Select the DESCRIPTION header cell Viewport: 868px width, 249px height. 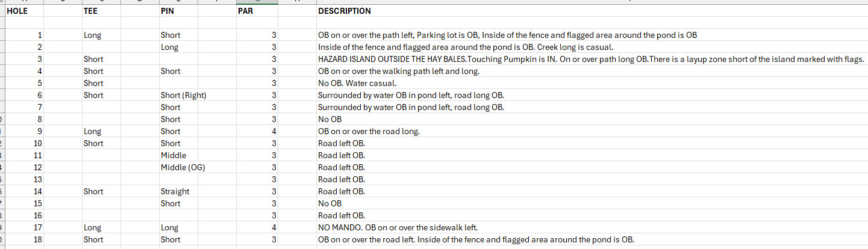pyautogui.click(x=345, y=11)
